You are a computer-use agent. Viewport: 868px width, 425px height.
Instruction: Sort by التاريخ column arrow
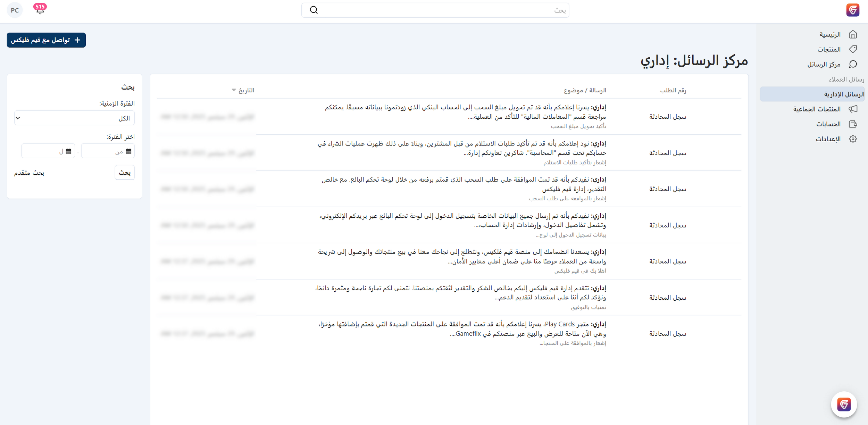pos(234,90)
